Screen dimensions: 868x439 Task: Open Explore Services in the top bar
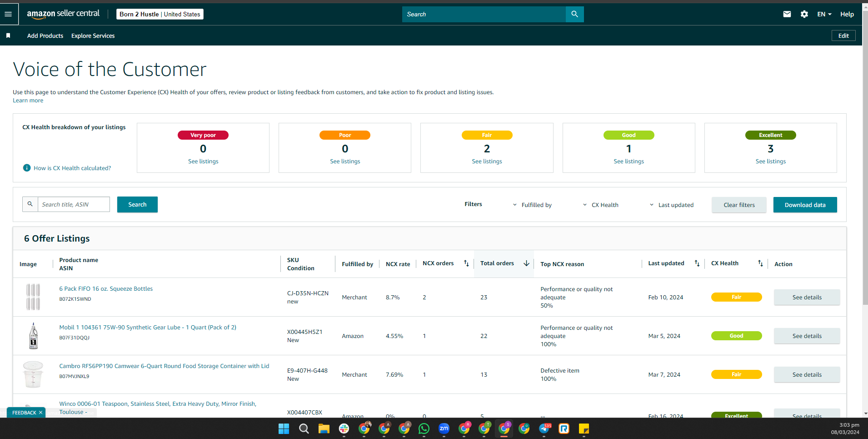click(93, 35)
